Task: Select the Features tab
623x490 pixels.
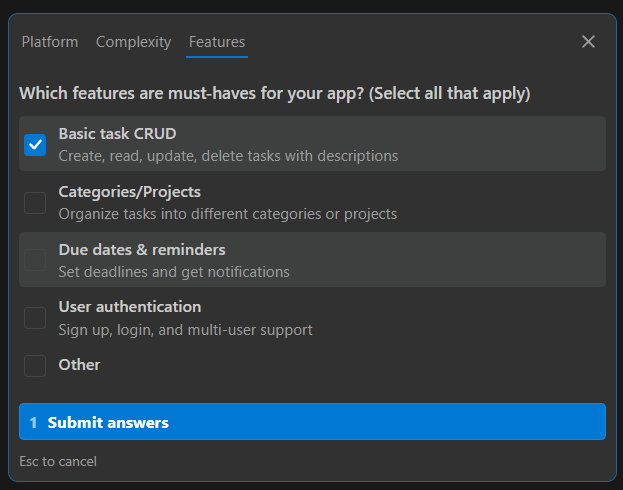Action: pyautogui.click(x=217, y=42)
